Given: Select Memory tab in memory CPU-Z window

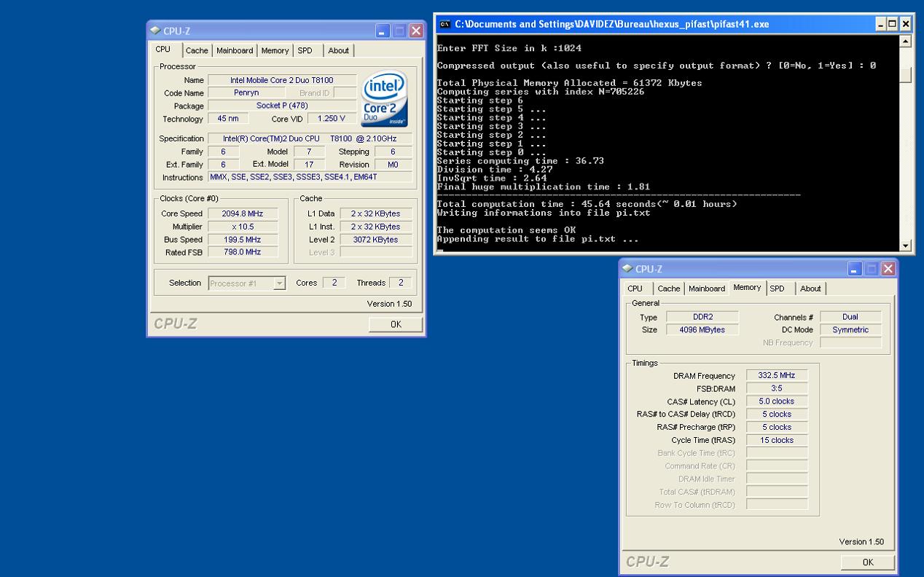Looking at the screenshot, I should [x=748, y=288].
